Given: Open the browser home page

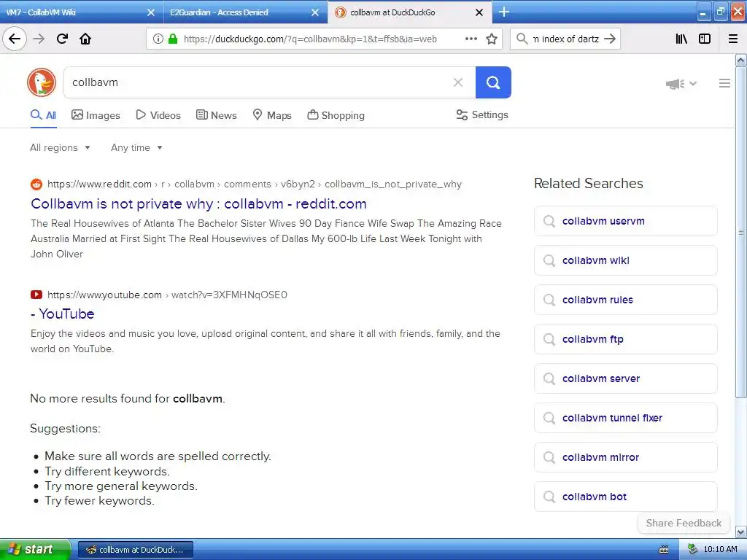Looking at the screenshot, I should coord(85,39).
